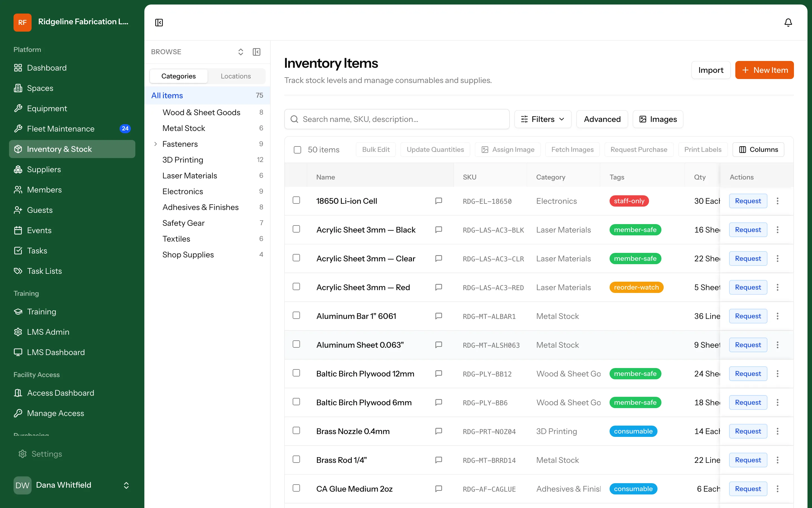The height and width of the screenshot is (508, 812).
Task: Open Fleet Maintenance section
Action: [x=72, y=129]
